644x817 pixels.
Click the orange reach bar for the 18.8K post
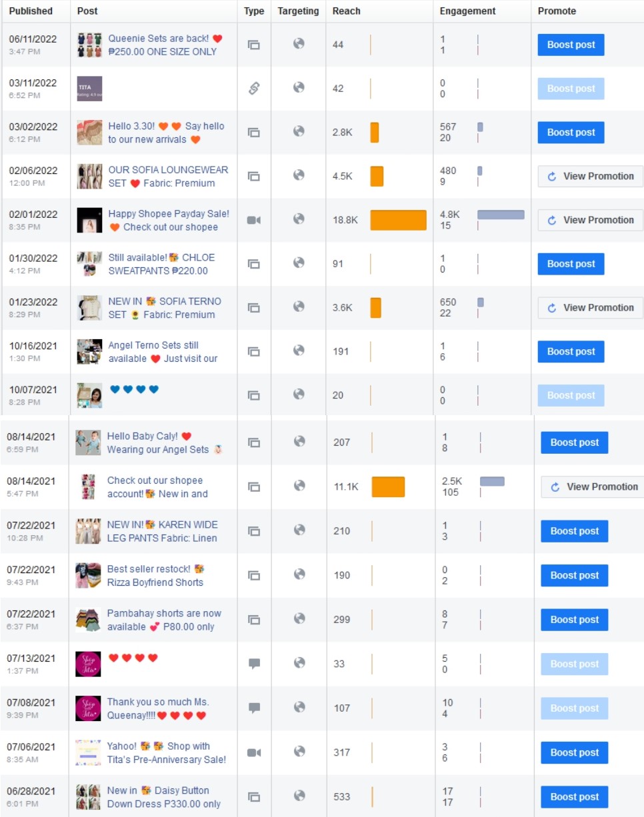398,220
